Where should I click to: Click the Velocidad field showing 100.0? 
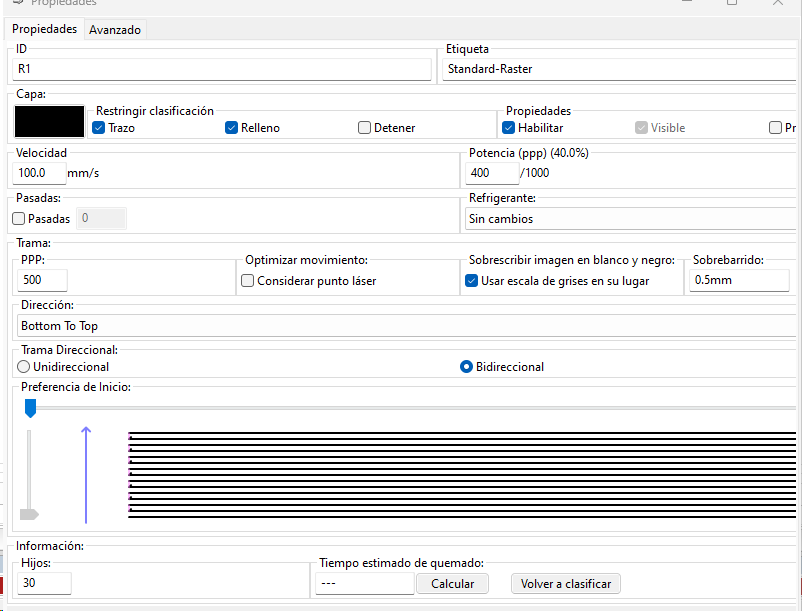39,173
